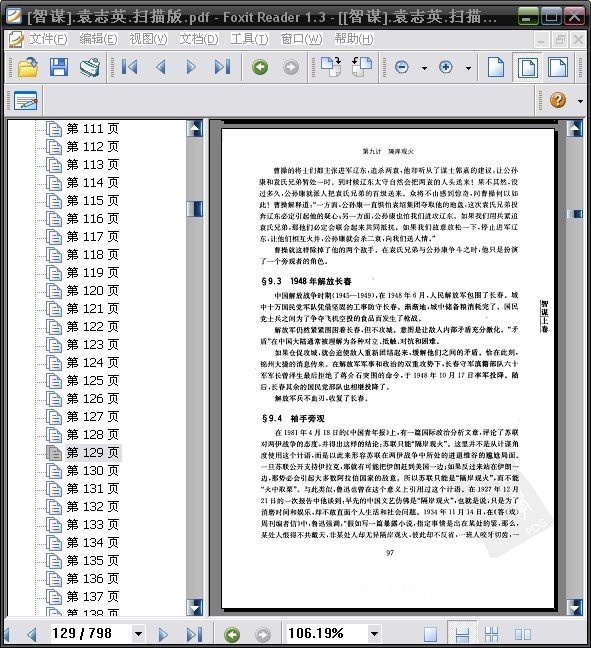Open the 文档(D) menu
The image size is (591, 648).
click(199, 39)
